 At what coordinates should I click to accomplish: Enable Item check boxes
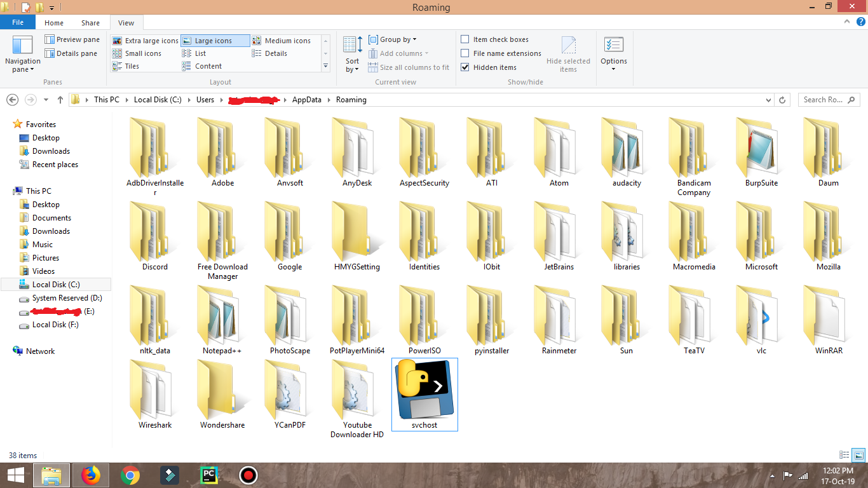pyautogui.click(x=496, y=39)
